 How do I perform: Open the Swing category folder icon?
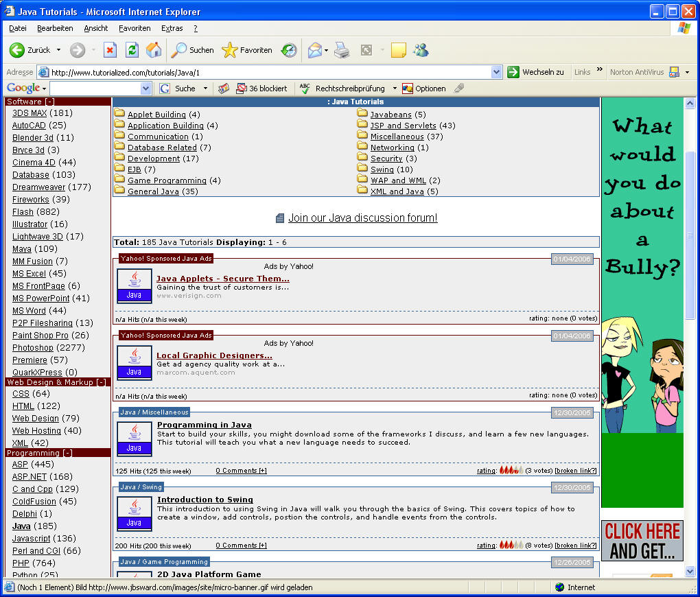tap(362, 169)
